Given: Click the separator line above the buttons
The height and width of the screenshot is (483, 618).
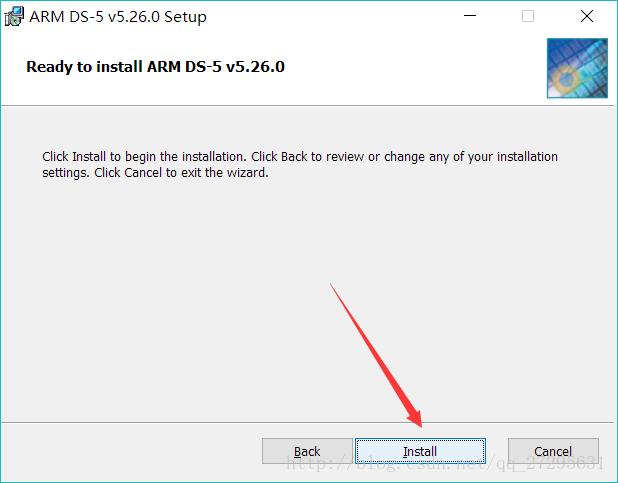Looking at the screenshot, I should 308,422.
